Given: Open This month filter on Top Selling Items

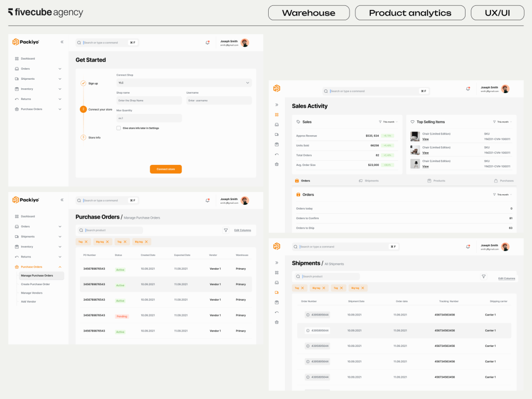Looking at the screenshot, I should [503, 122].
